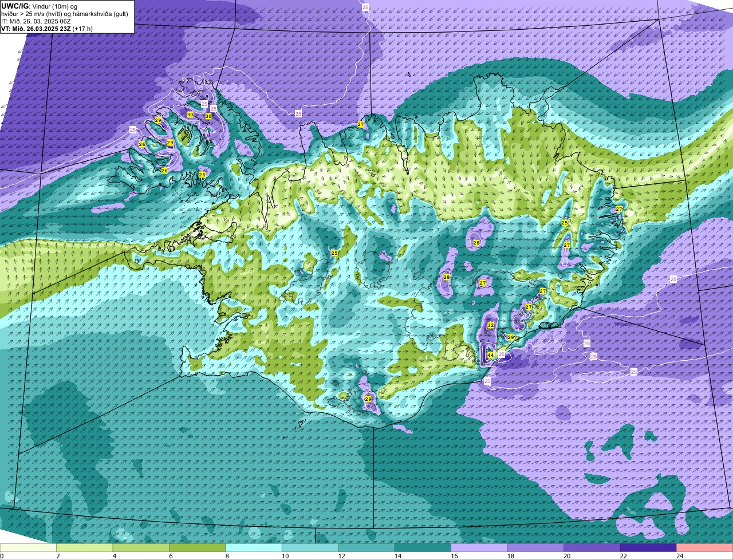The width and height of the screenshot is (733, 560).
Task: Click the 6–8 m/s olive legend band
Action: click(198, 547)
